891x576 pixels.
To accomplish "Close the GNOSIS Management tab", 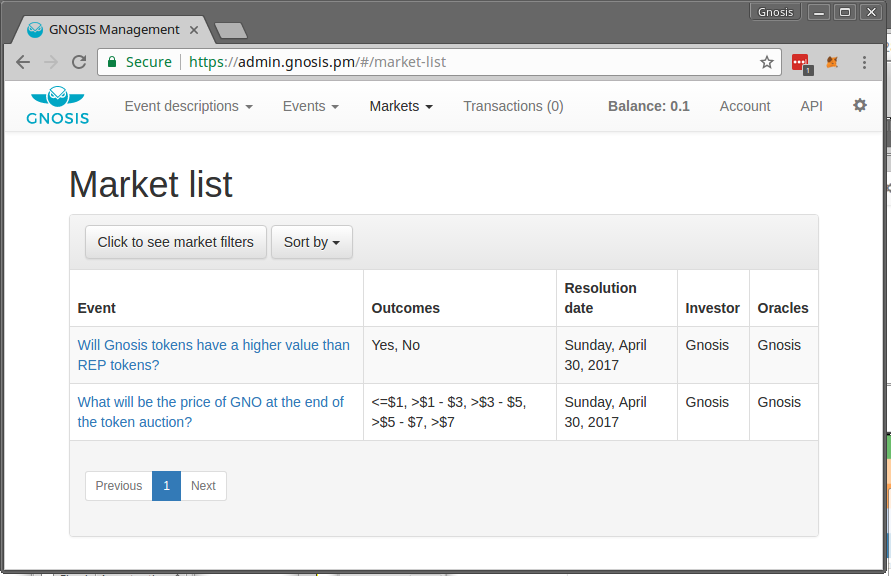I will pyautogui.click(x=194, y=30).
